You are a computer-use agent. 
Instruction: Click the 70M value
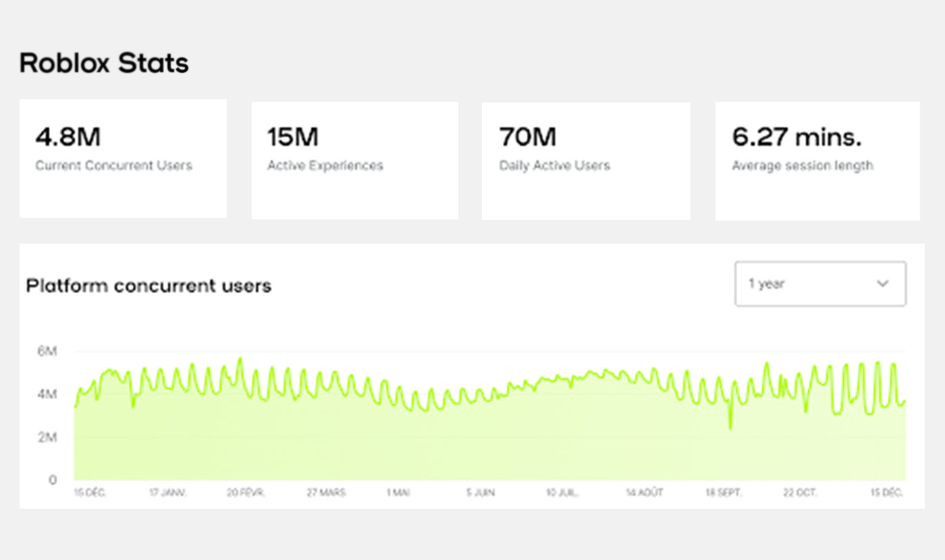click(x=528, y=137)
